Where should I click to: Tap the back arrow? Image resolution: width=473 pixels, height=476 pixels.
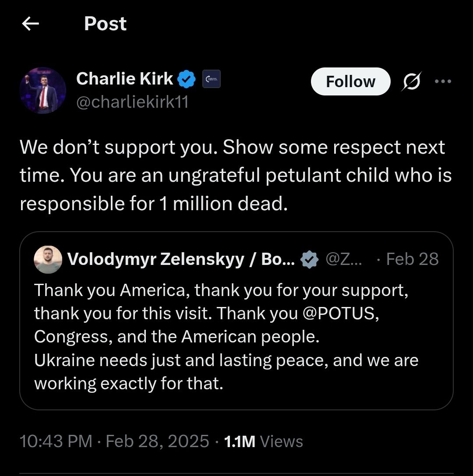[x=30, y=24]
